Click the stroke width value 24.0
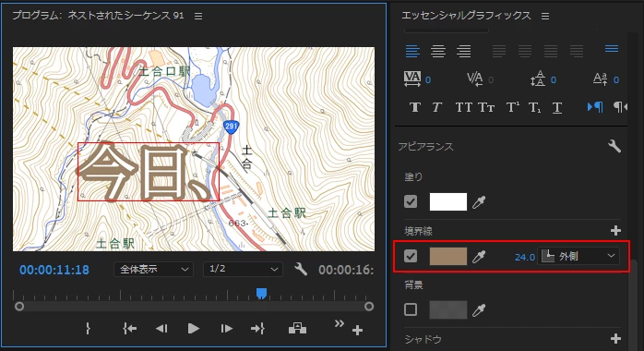 (x=524, y=258)
